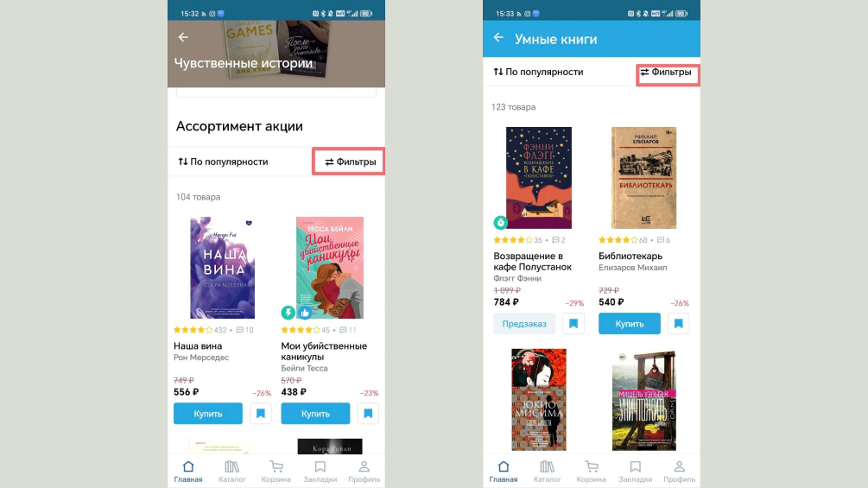Click Предзаказ for Возвращение в кафе Полустанок
This screenshot has height=488, width=868.
click(x=524, y=324)
